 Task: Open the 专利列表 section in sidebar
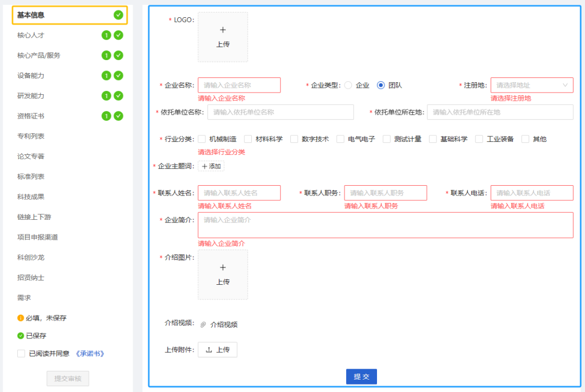pos(31,136)
